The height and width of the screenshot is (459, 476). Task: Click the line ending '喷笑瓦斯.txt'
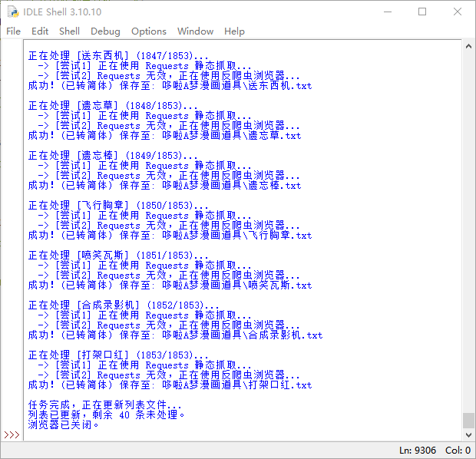pyautogui.click(x=170, y=285)
